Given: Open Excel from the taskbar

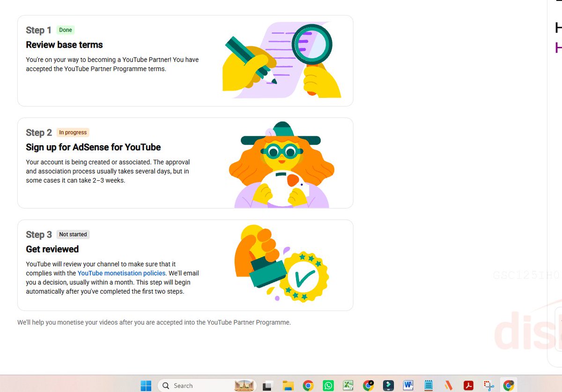Looking at the screenshot, I should pos(348,385).
